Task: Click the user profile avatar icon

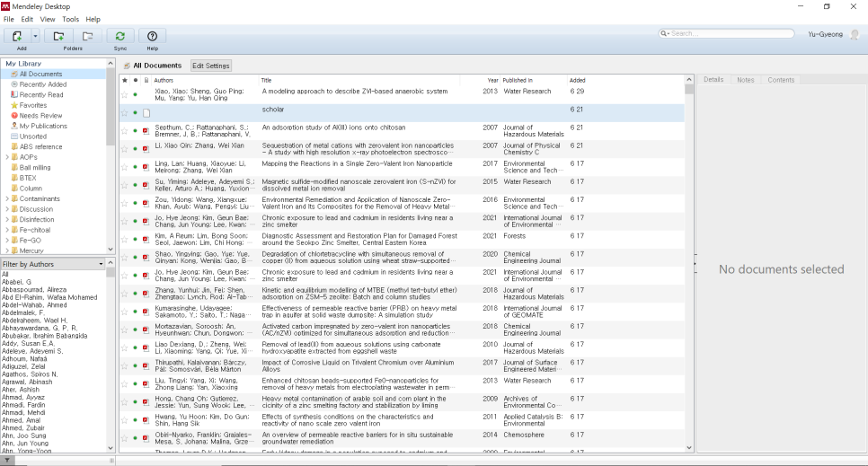Action: pyautogui.click(x=855, y=34)
